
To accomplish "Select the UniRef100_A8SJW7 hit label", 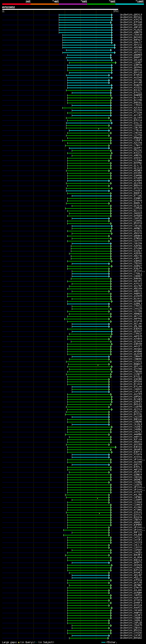I will [x=131, y=575].
